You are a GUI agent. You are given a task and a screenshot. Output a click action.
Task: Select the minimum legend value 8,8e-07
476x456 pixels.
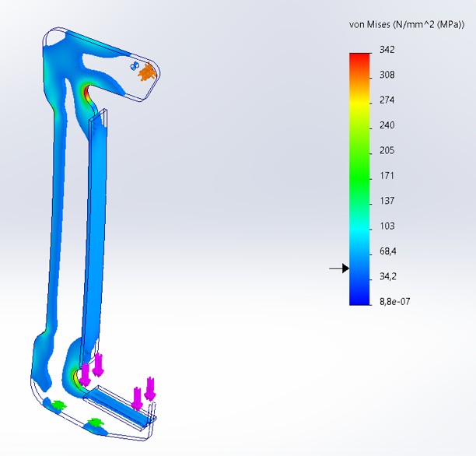coord(395,302)
